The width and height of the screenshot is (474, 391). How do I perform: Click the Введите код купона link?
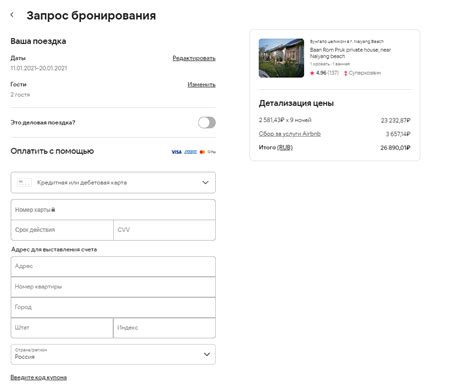pyautogui.click(x=39, y=377)
